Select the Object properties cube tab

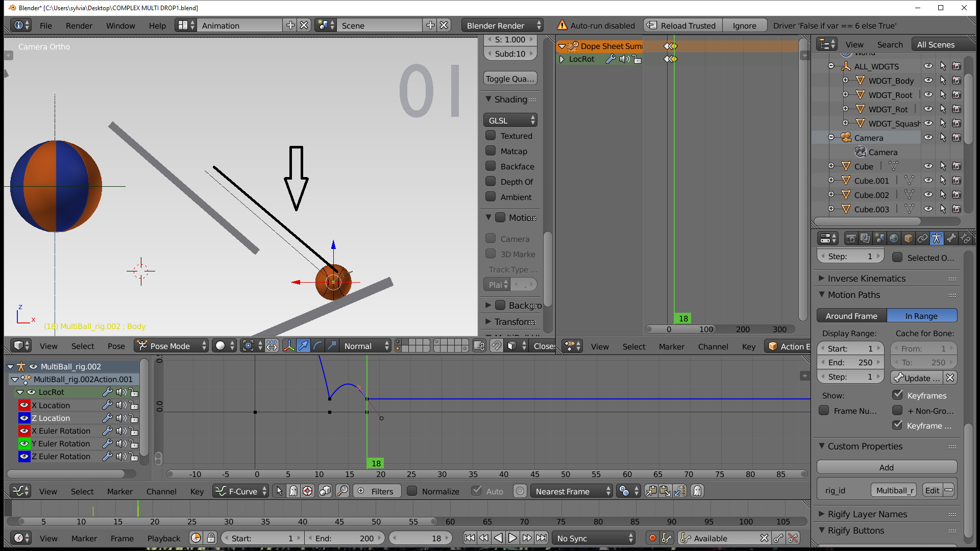click(909, 238)
